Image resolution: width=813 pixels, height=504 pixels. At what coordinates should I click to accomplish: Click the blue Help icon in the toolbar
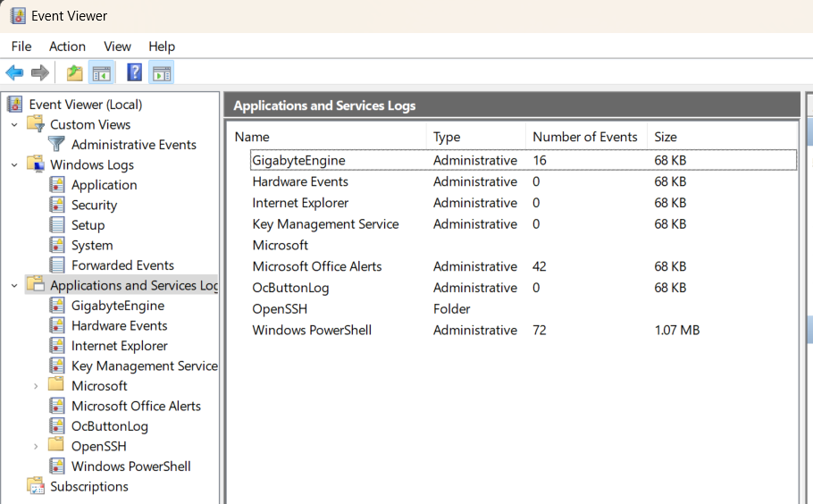pos(134,73)
